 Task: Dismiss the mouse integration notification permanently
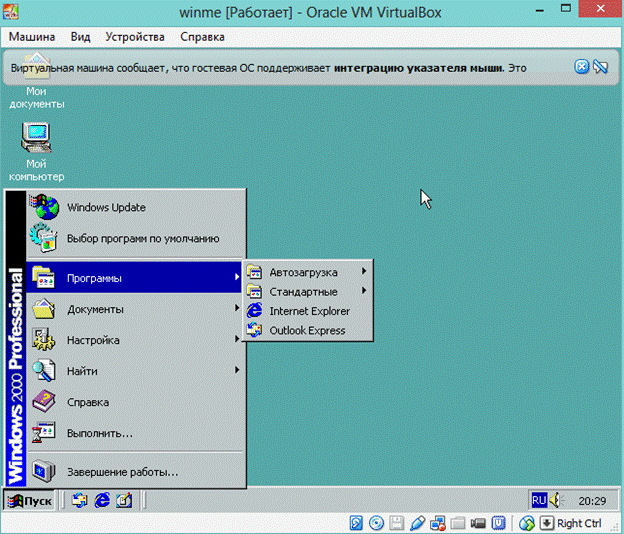(x=600, y=67)
